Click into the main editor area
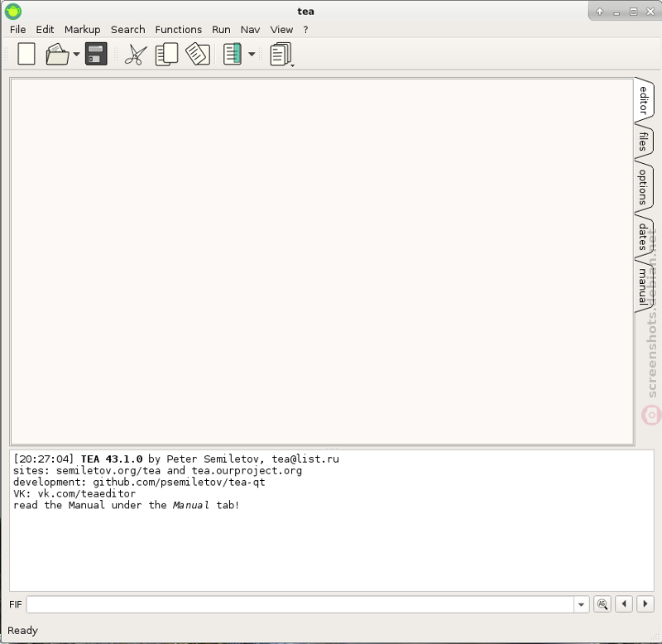The width and height of the screenshot is (662, 644). pos(322,262)
